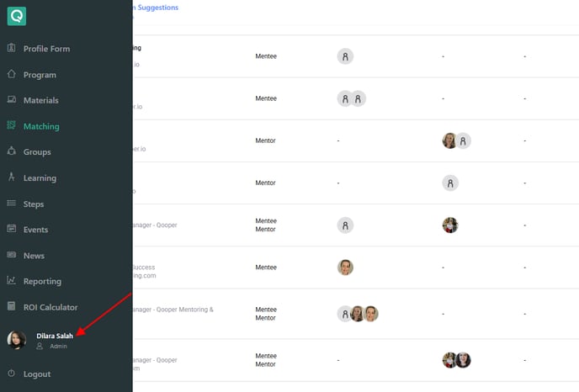Click the Admin role label
This screenshot has height=392, width=579.
[x=58, y=347]
